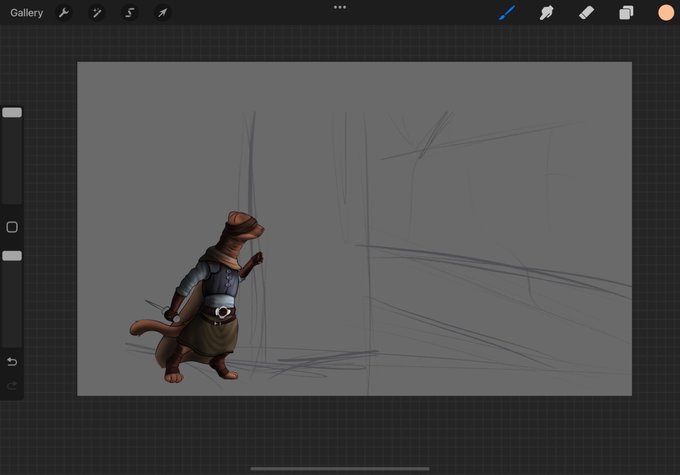Return to the Gallery

26,13
